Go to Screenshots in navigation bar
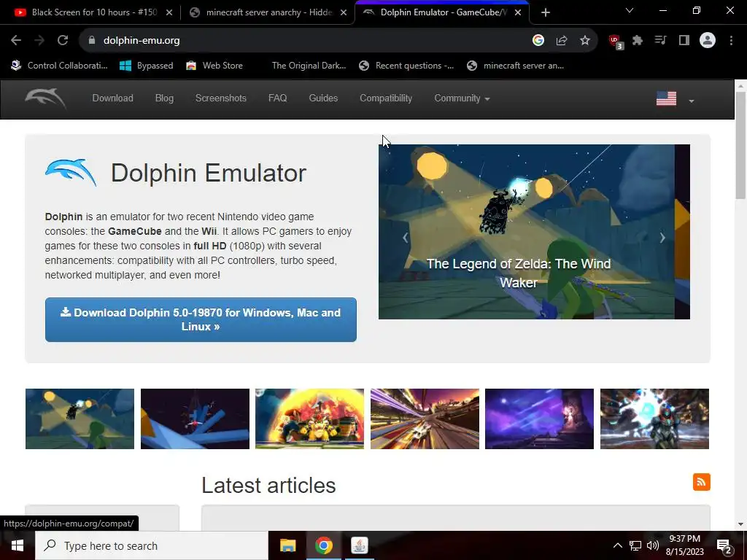This screenshot has width=747, height=560. (x=220, y=98)
